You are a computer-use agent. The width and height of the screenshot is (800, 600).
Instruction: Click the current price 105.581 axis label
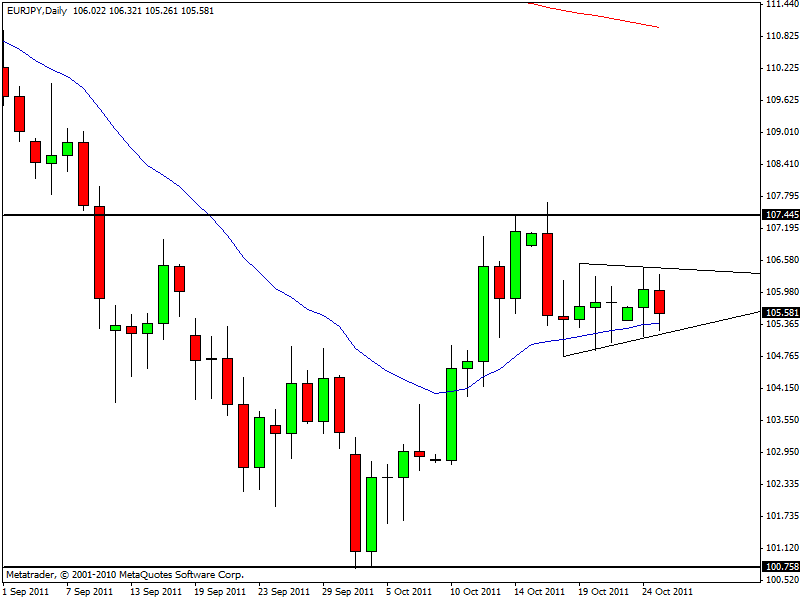779,313
